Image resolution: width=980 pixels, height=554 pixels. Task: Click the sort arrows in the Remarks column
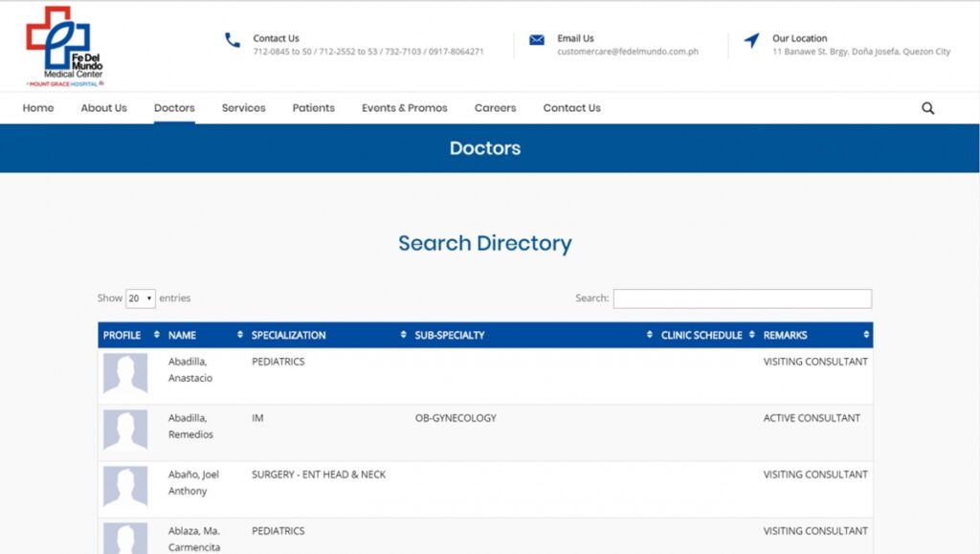tap(865, 335)
